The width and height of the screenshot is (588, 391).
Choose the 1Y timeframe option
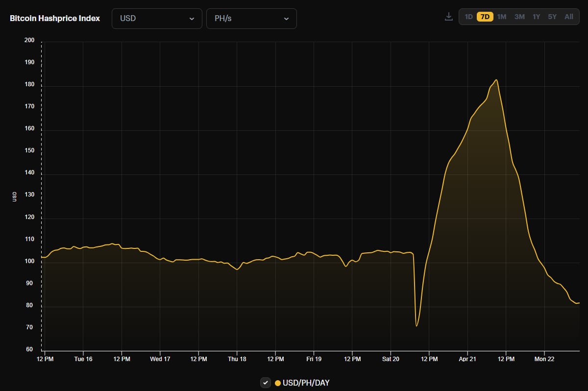pyautogui.click(x=536, y=16)
